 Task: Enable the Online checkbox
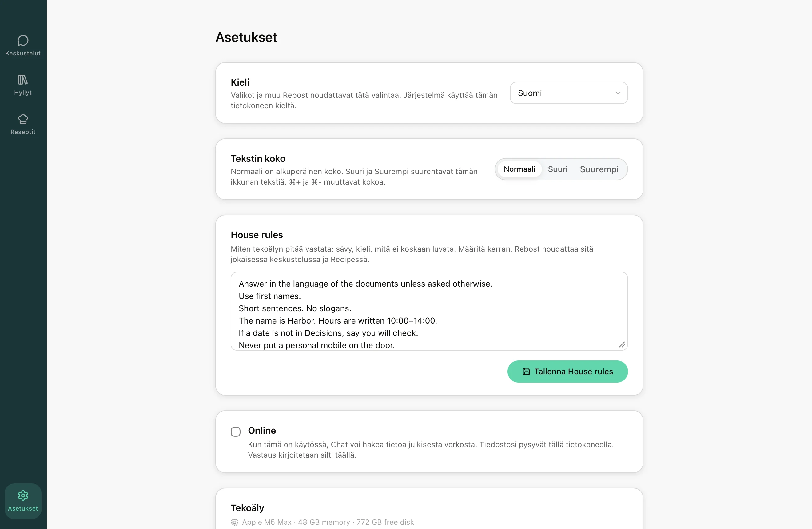(x=235, y=432)
